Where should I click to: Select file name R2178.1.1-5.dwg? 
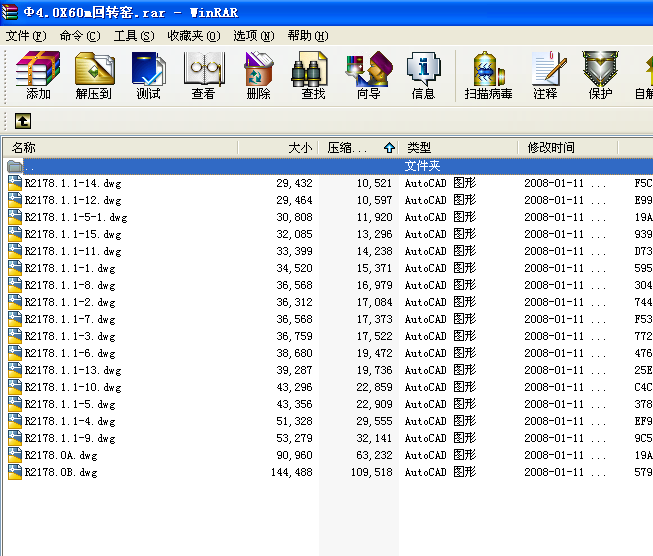[x=70, y=404]
